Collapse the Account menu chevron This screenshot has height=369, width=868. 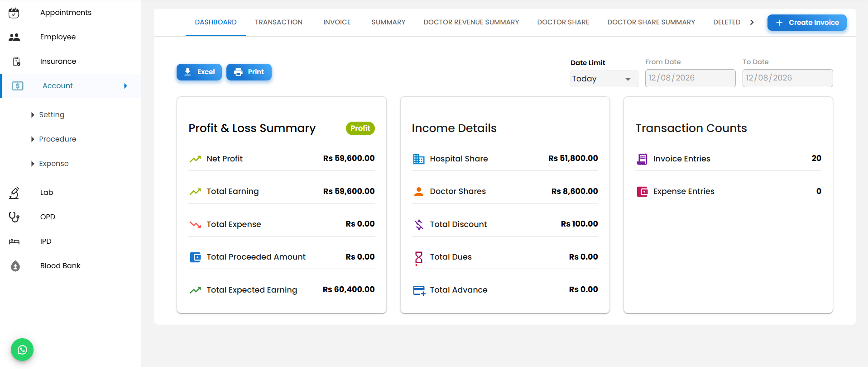[x=125, y=86]
